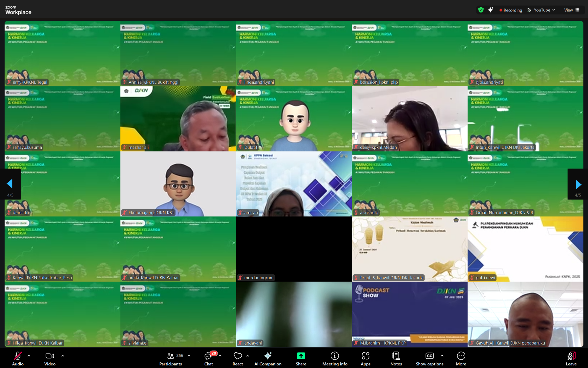Open the React emoji menu
The width and height of the screenshot is (588, 368).
tap(238, 358)
